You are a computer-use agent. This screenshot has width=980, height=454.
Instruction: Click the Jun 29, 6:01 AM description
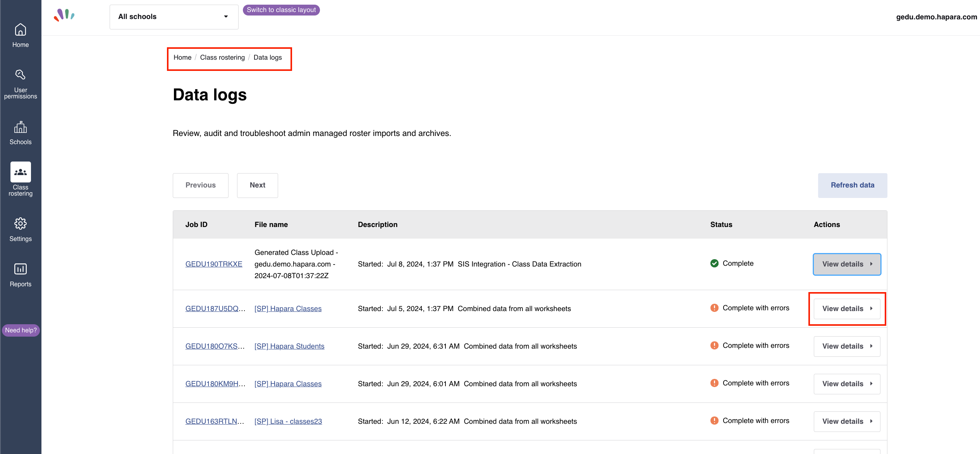468,384
